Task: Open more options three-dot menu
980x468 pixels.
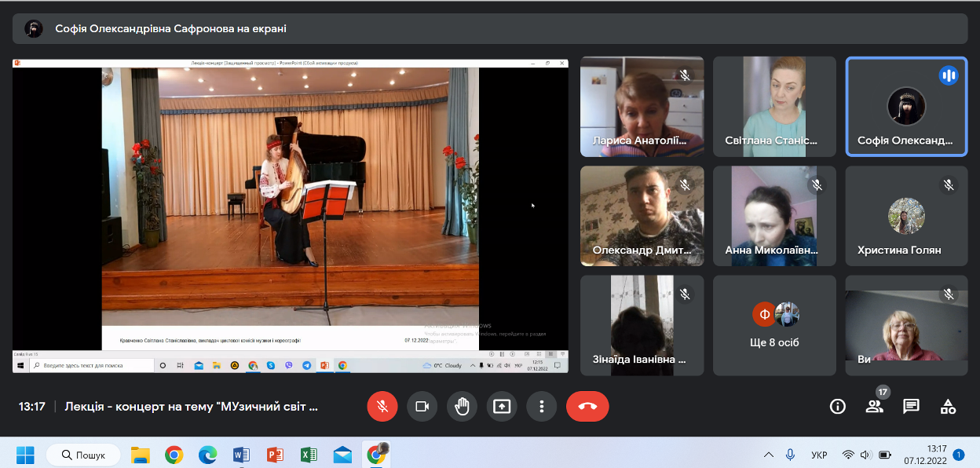Action: point(541,406)
